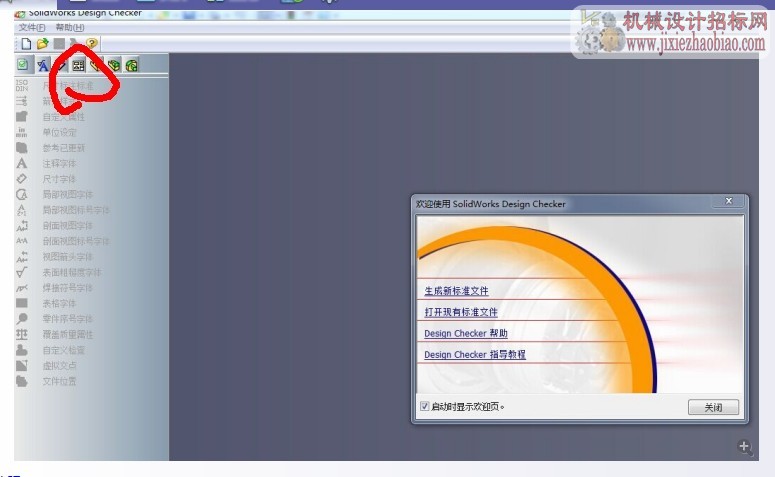Viewport: 775px width, 477px height.
Task: Select the 注释字体 letter A icon
Action: (22, 163)
